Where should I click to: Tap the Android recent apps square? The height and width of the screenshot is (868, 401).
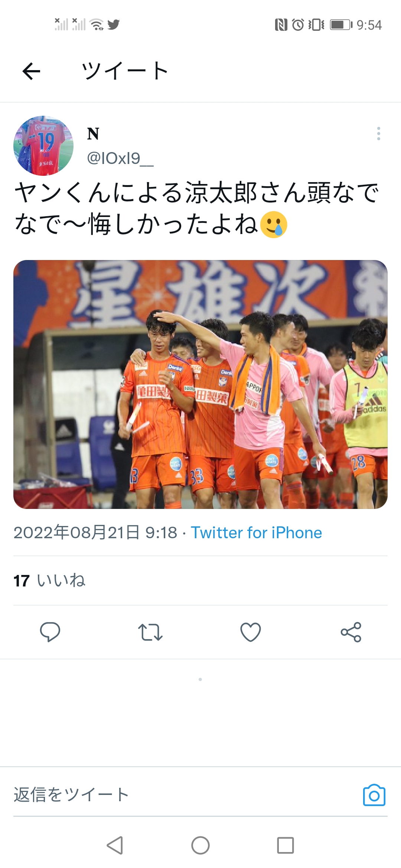[x=286, y=845]
